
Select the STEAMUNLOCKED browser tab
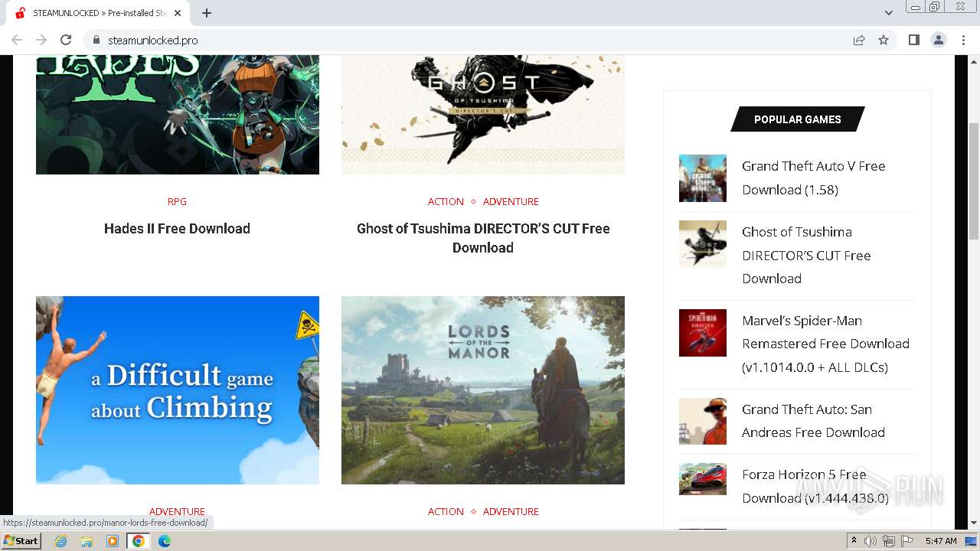[x=100, y=13]
